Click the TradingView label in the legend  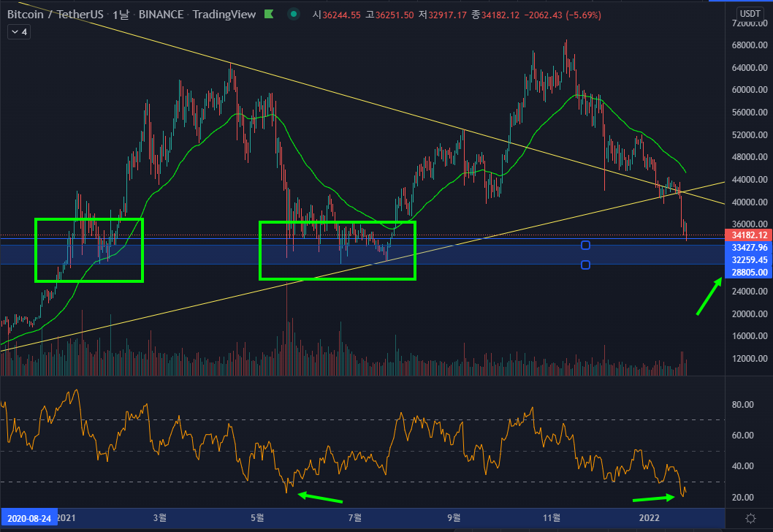click(x=224, y=15)
